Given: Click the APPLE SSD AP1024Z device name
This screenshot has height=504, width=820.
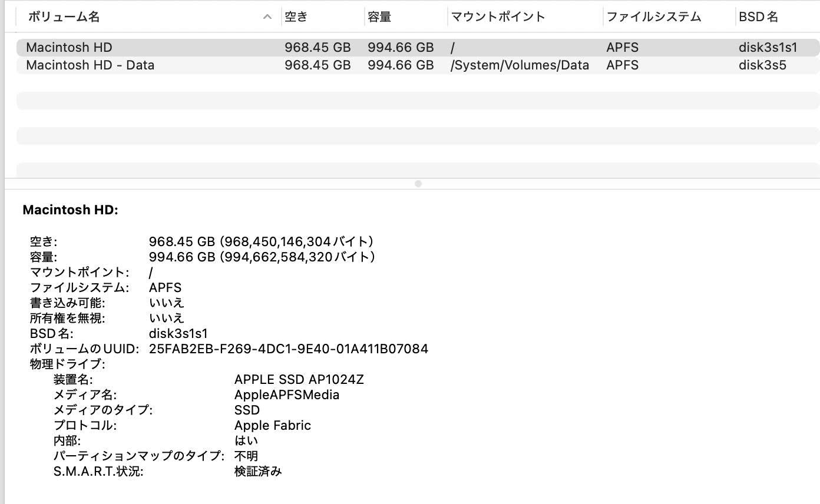Looking at the screenshot, I should tap(299, 379).
